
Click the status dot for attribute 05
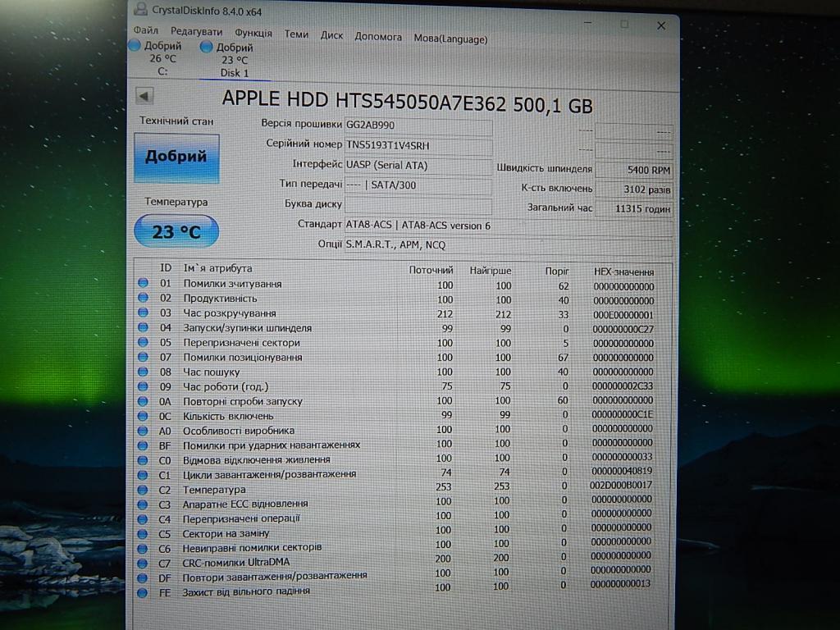(x=143, y=342)
